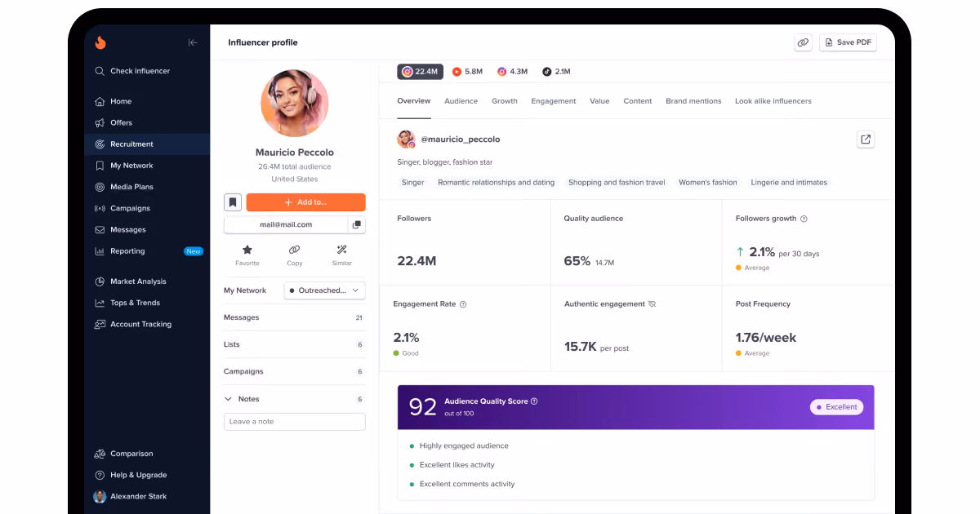This screenshot has height=514, width=980.
Task: Select Instagram 22.4M platform chip
Action: coord(421,72)
